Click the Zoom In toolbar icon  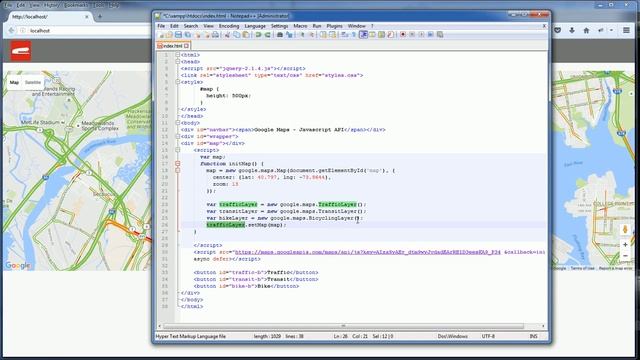point(302,35)
